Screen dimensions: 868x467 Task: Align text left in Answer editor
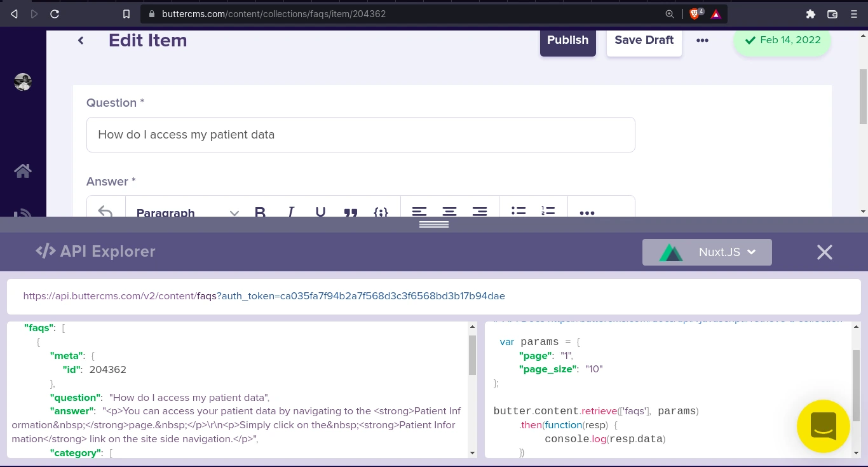pyautogui.click(x=419, y=212)
